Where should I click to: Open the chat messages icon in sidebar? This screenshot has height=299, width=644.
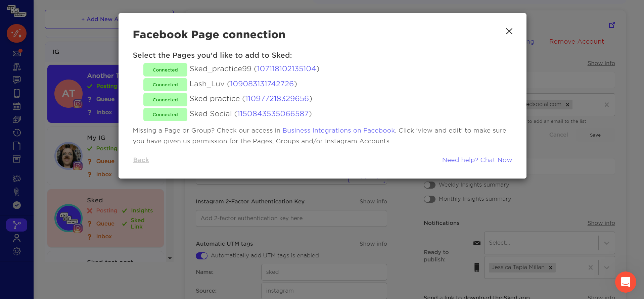(16, 80)
